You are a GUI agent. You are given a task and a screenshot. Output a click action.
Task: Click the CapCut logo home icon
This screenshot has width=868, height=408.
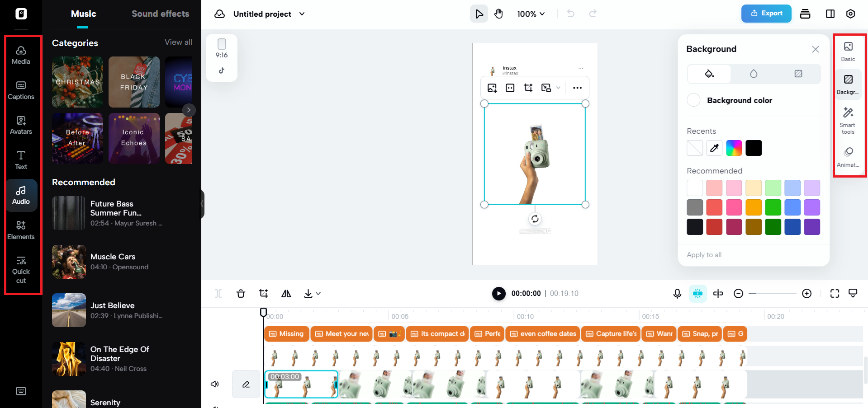pyautogui.click(x=21, y=14)
